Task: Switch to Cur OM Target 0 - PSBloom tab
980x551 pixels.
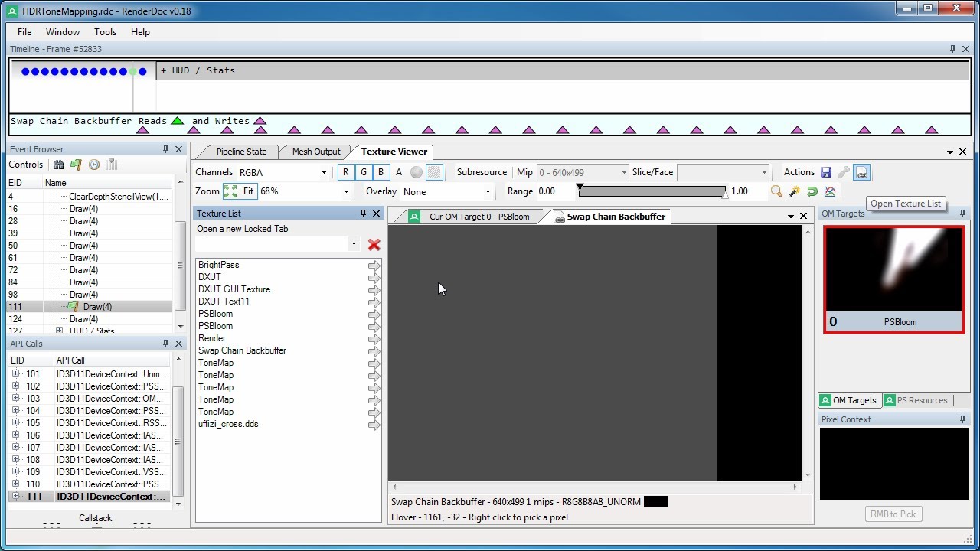Action: (470, 217)
